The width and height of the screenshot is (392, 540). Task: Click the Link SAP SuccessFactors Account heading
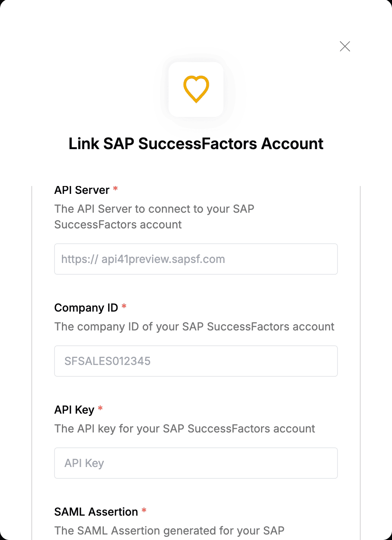click(x=196, y=144)
